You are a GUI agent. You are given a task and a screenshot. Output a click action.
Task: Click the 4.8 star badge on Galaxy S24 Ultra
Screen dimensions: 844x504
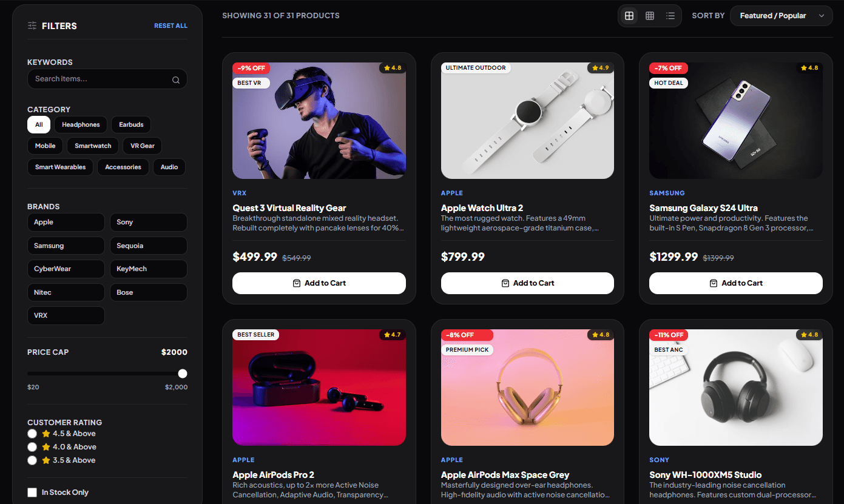point(809,68)
